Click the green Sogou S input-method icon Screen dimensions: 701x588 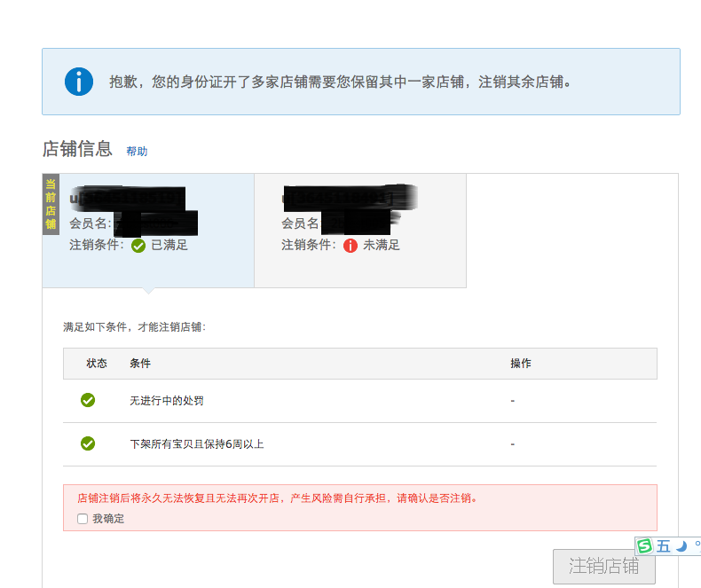645,545
